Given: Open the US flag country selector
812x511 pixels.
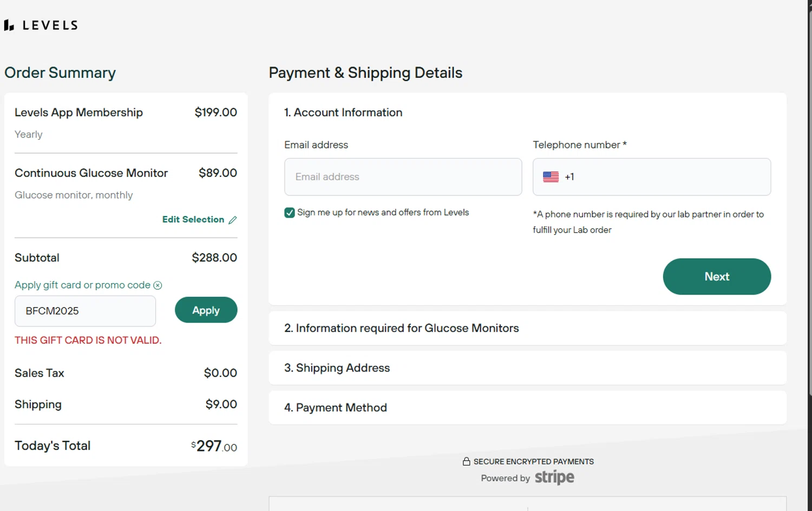Looking at the screenshot, I should (551, 177).
